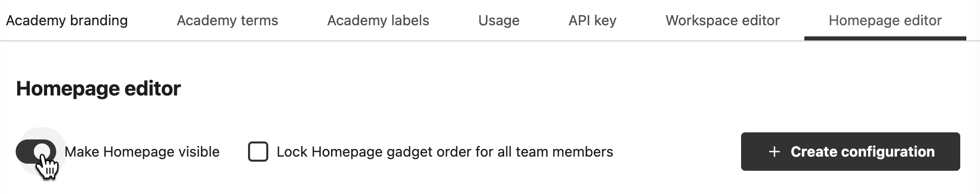Click the plus icon in Create configuration

coord(774,152)
